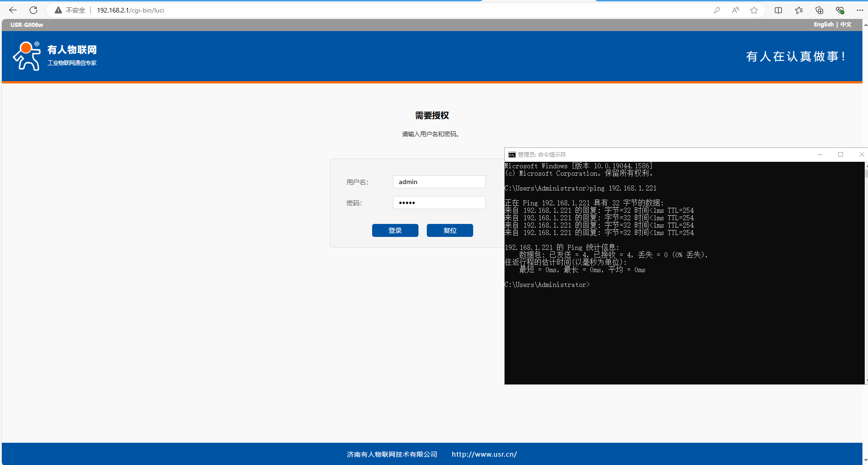868x465 pixels.
Task: Click the browser back arrow
Action: coord(13,10)
